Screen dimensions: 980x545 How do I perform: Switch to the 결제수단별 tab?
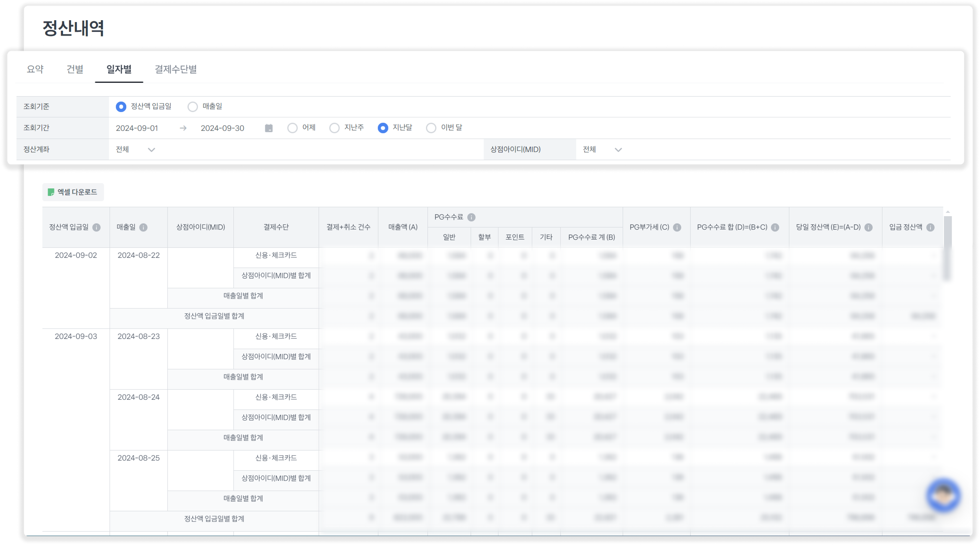(176, 69)
